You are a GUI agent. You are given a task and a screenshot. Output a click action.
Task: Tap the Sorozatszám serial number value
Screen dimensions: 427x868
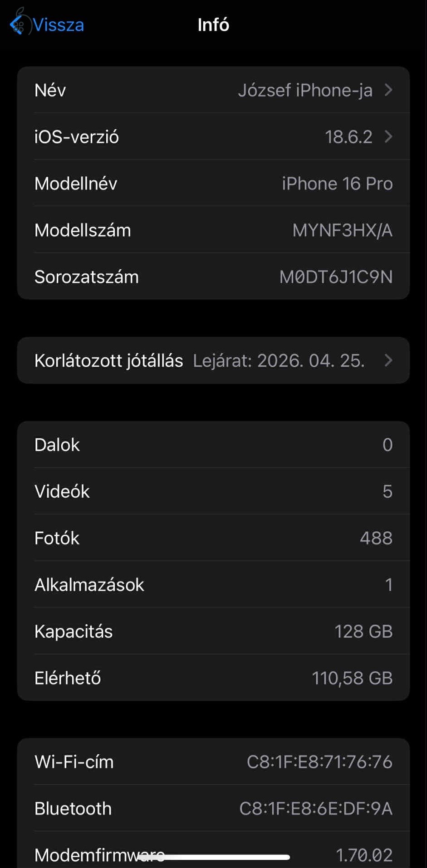(x=336, y=277)
